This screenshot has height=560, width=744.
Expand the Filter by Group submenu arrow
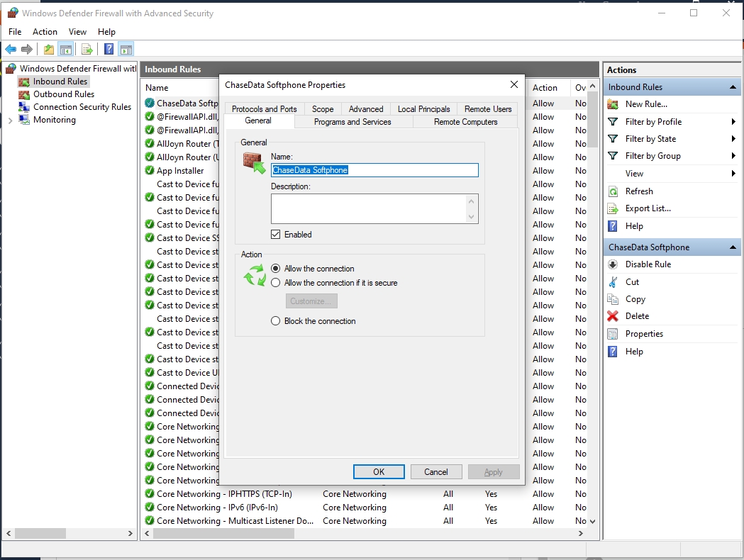(x=733, y=156)
